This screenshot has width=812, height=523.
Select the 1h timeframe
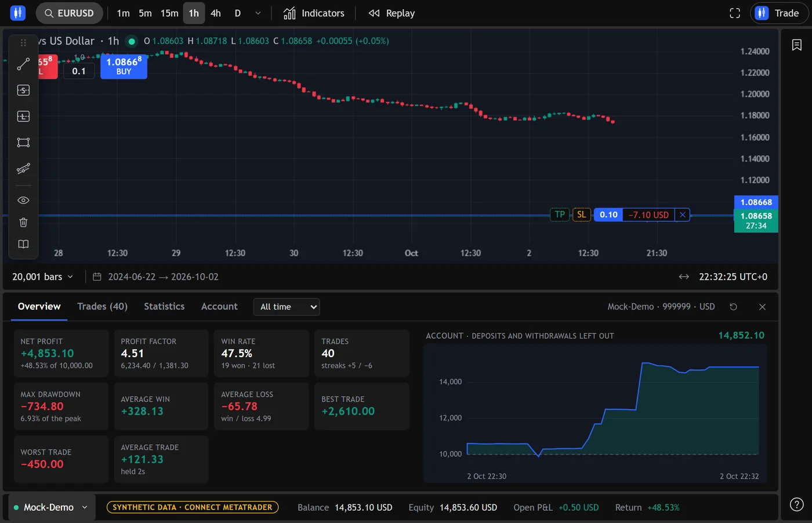pos(194,13)
